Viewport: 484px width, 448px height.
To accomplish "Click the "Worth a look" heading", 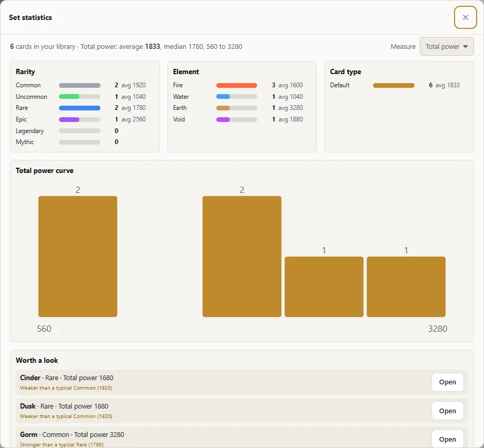I will click(x=37, y=360).
